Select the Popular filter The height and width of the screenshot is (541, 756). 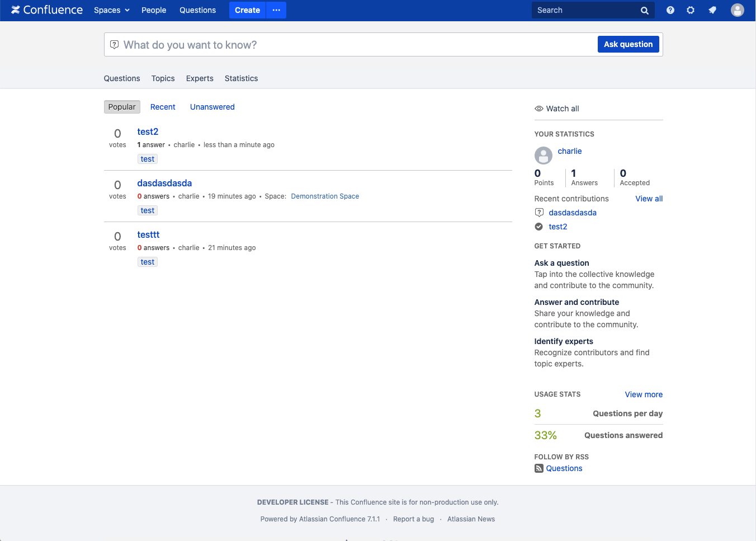pyautogui.click(x=122, y=107)
